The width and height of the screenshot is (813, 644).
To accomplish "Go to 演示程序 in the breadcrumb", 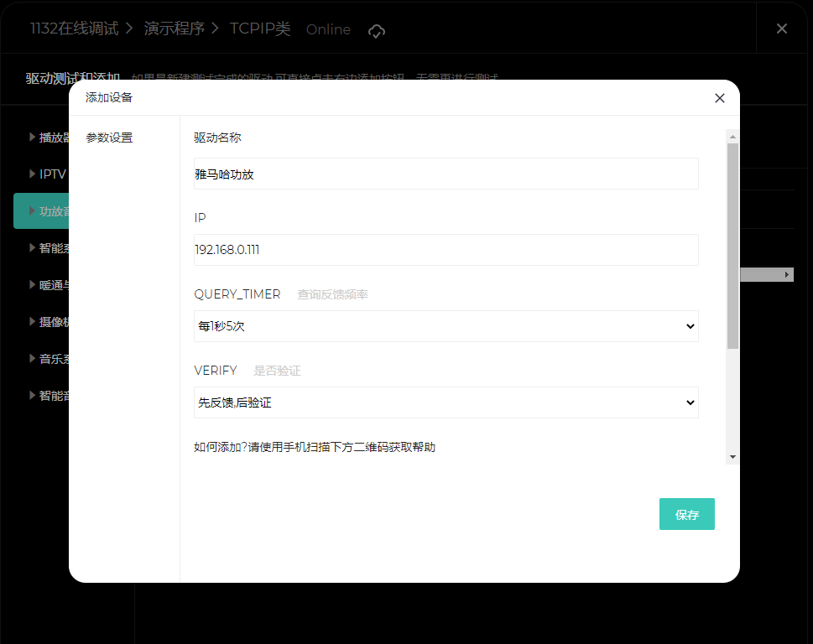I will point(174,29).
